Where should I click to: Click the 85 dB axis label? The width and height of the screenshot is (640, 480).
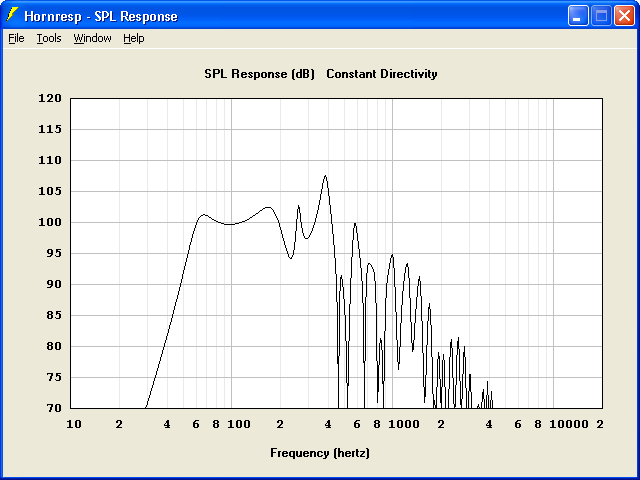pyautogui.click(x=54, y=316)
